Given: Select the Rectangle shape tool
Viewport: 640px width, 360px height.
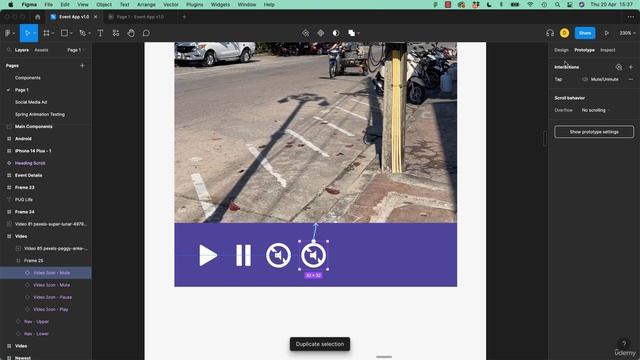Looking at the screenshot, I should click(64, 33).
